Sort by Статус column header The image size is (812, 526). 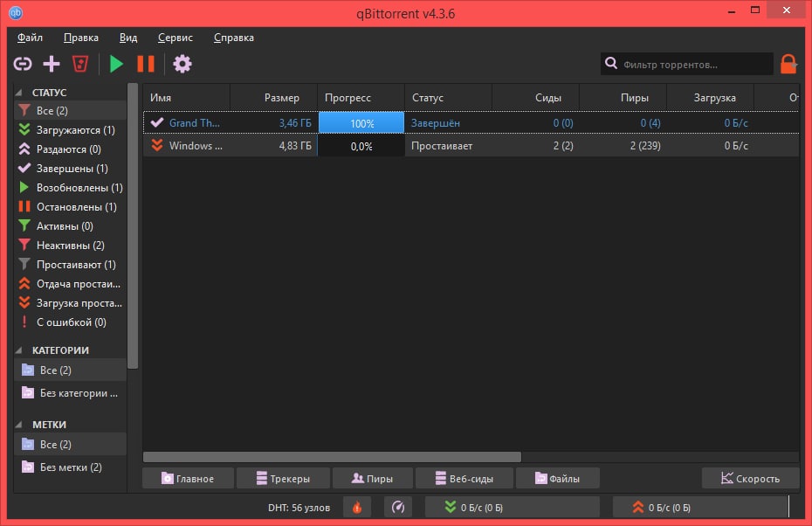[x=449, y=98]
